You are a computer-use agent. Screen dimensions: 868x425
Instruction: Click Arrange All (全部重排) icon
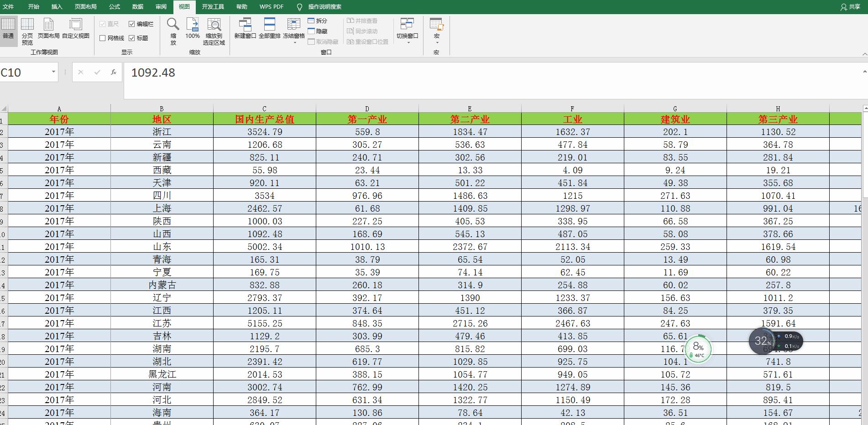click(x=269, y=28)
